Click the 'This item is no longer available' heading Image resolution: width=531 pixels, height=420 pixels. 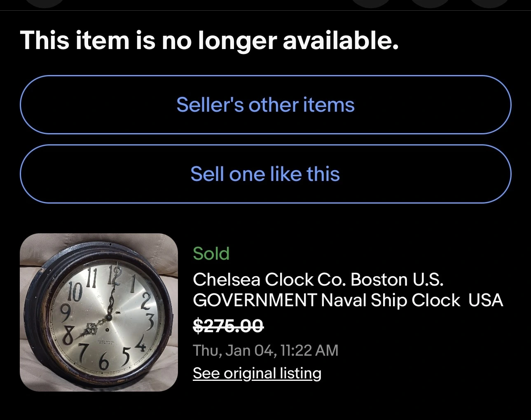[x=209, y=41]
